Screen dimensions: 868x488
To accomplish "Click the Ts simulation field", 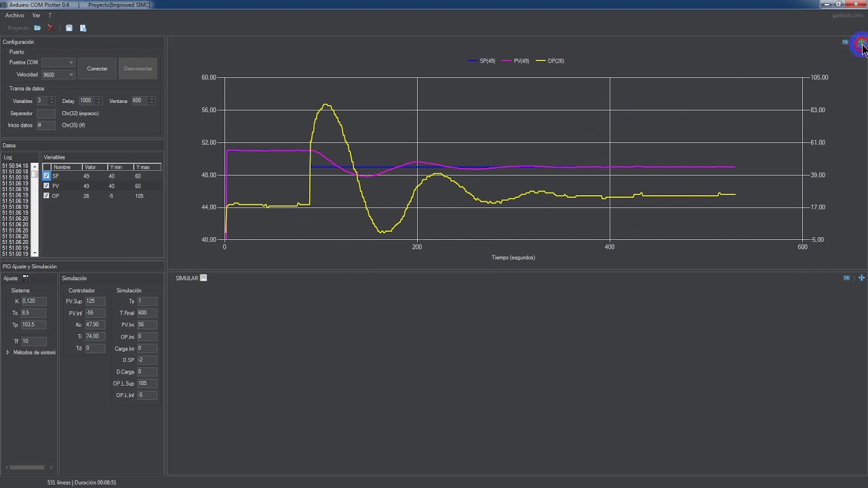I will [x=146, y=301].
